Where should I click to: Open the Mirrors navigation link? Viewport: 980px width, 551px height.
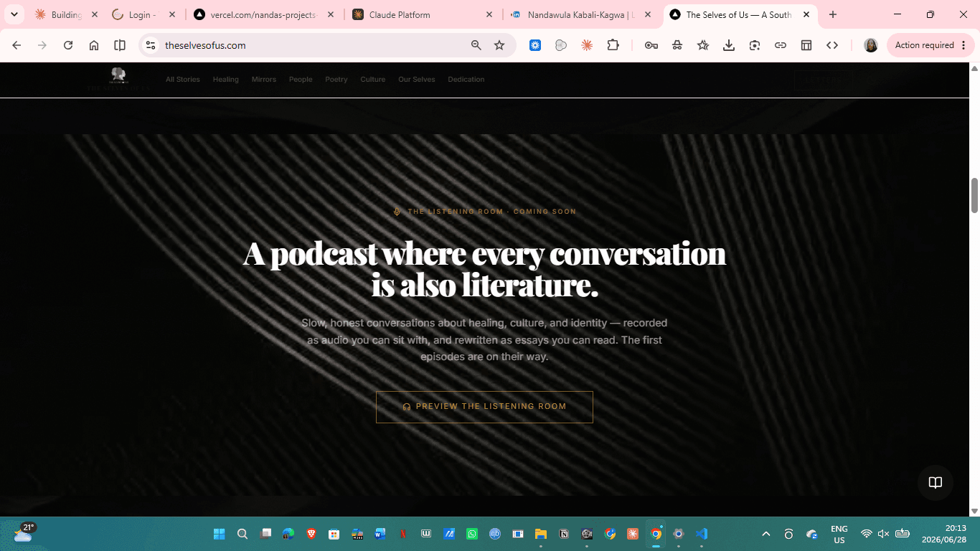[x=264, y=80]
